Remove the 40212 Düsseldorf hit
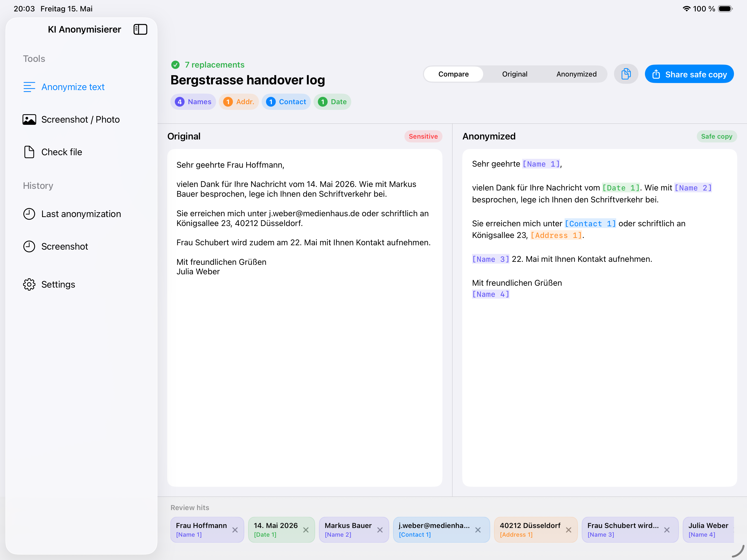 569,530
